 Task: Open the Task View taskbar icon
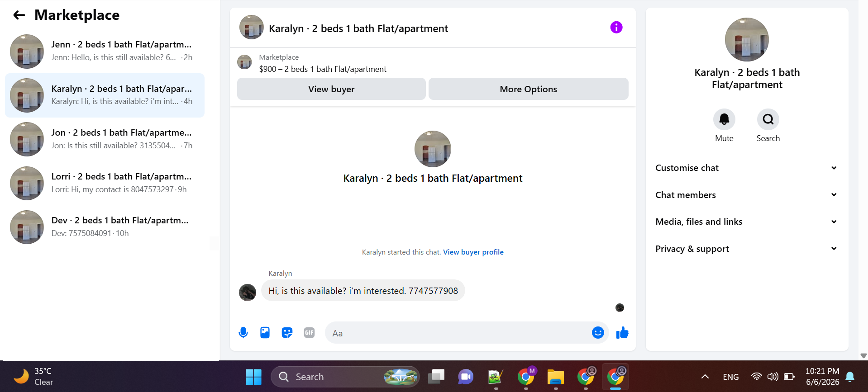[x=436, y=377]
